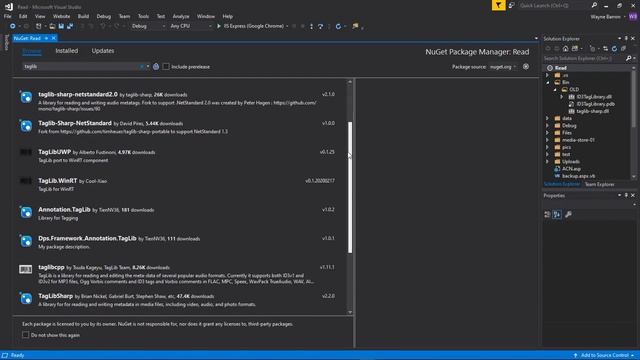Click the taglib package search field
The image size is (640, 360).
tap(82, 67)
